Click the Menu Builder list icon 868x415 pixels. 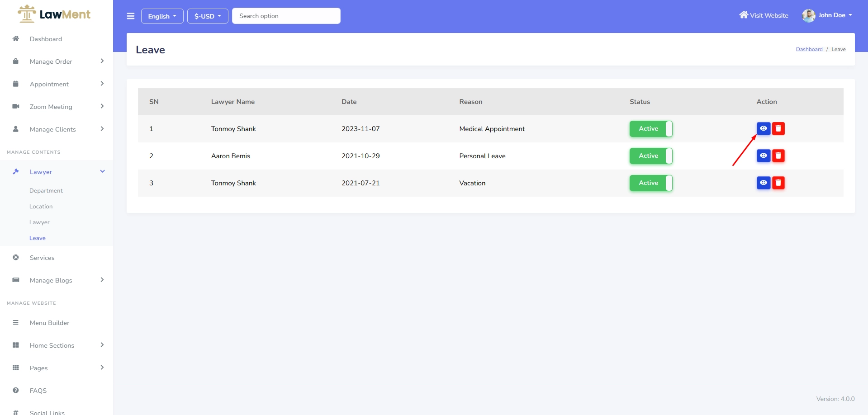tap(16, 322)
